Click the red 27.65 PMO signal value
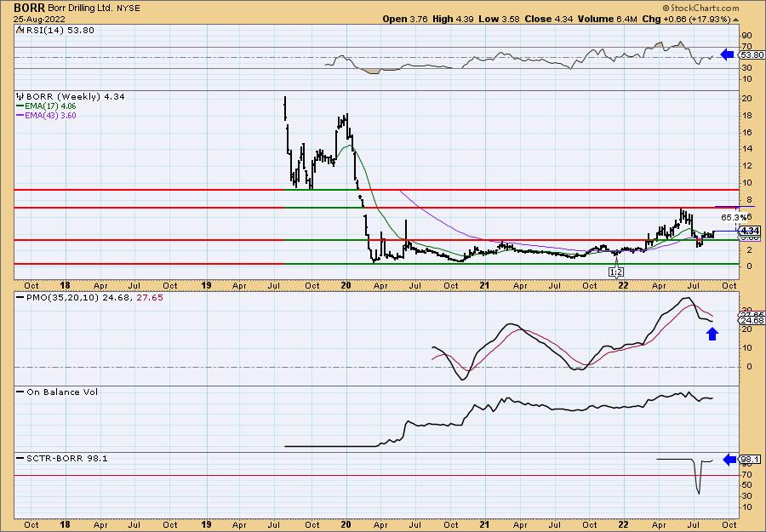766x532 pixels. (150, 298)
